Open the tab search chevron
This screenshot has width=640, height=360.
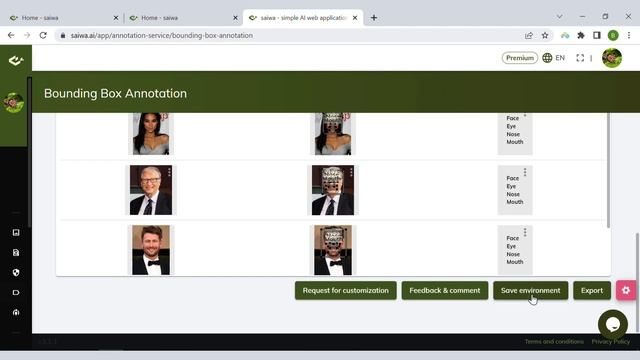[560, 17]
